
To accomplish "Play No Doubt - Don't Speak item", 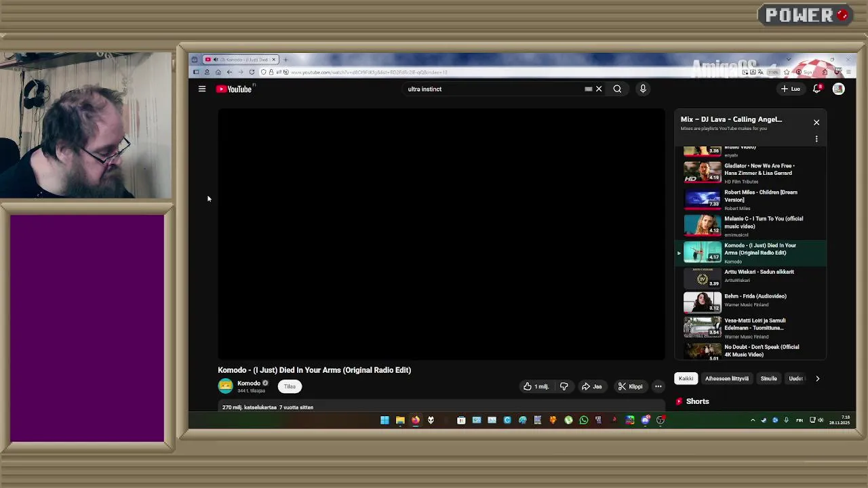I will (x=751, y=350).
